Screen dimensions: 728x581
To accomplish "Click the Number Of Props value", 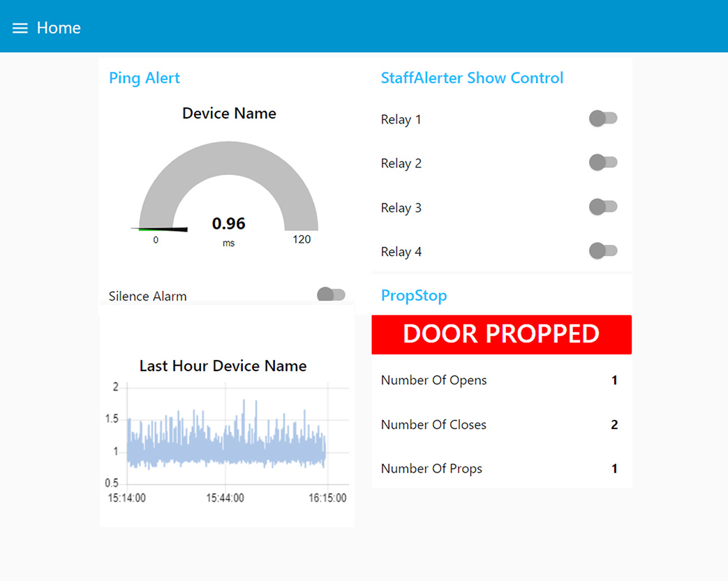I will coord(614,468).
